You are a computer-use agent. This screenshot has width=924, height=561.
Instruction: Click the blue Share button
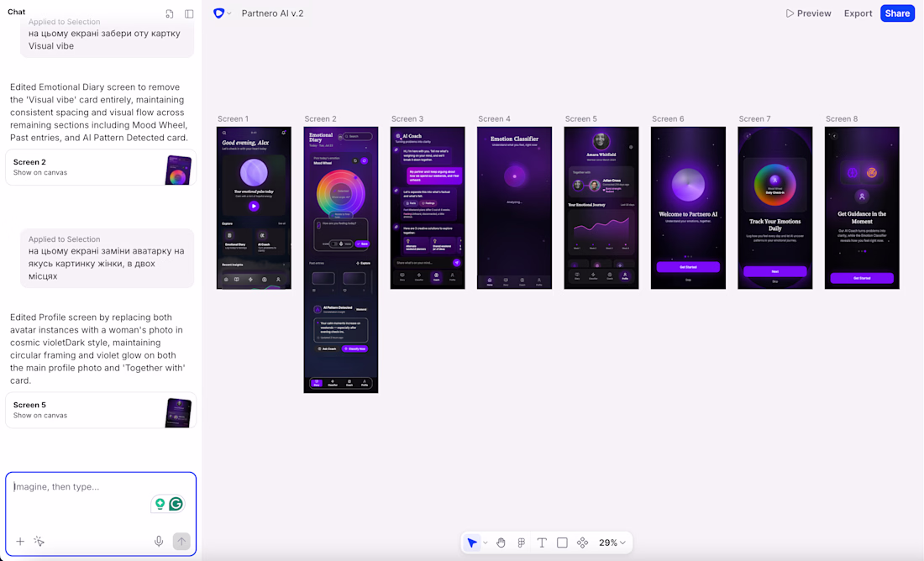(897, 13)
